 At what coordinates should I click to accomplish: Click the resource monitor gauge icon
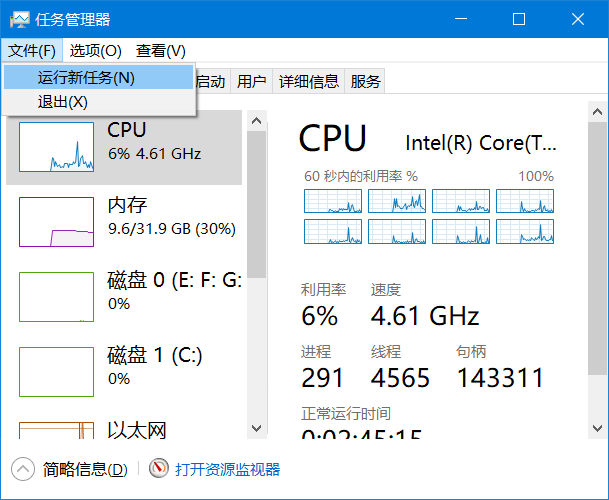click(x=159, y=468)
